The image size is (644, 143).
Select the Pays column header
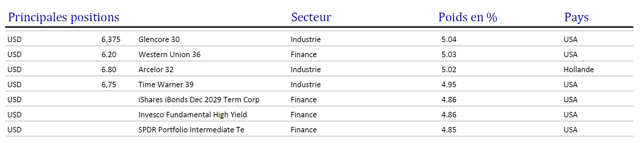click(576, 17)
